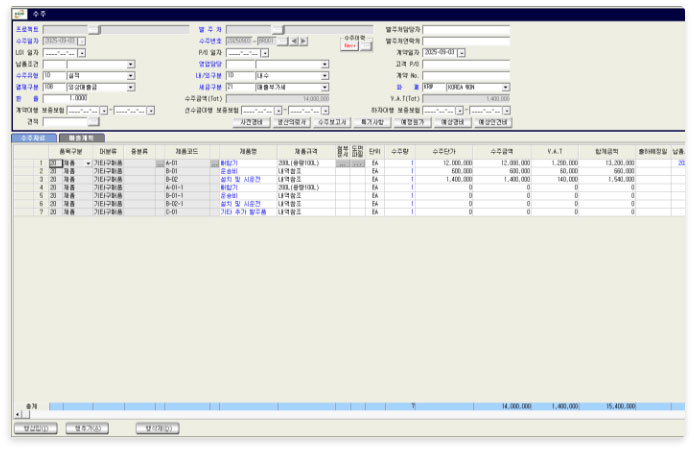Image resolution: width=694 pixels, height=450 pixels.
Task: Click the 고객 P/O input field
Action: coord(465,64)
